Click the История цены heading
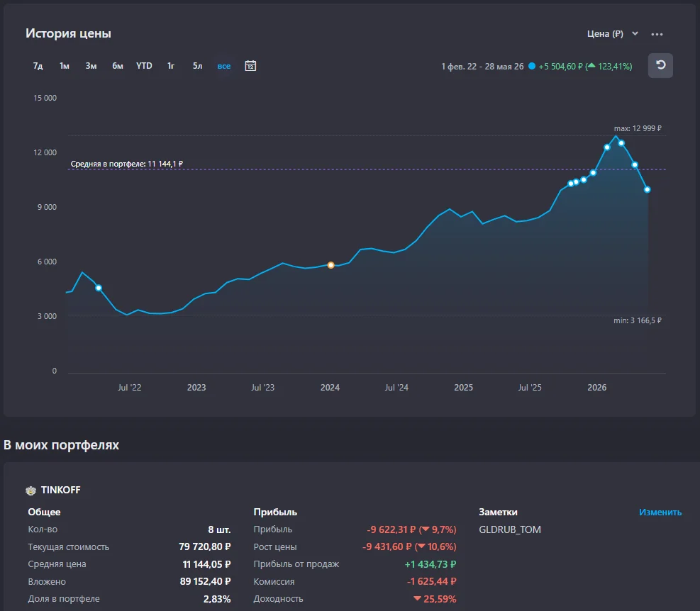Viewport: 700px width, 611px height. pos(68,33)
